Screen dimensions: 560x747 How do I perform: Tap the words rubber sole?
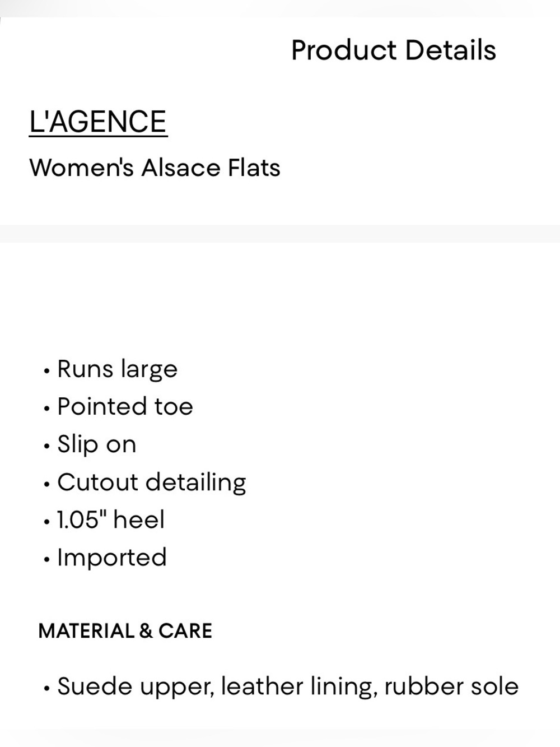451,686
